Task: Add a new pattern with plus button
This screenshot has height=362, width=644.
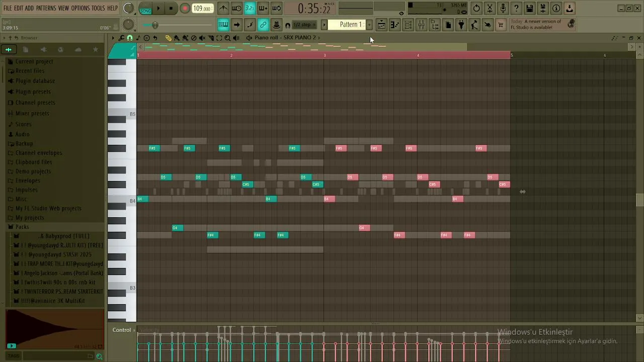Action: (x=369, y=25)
